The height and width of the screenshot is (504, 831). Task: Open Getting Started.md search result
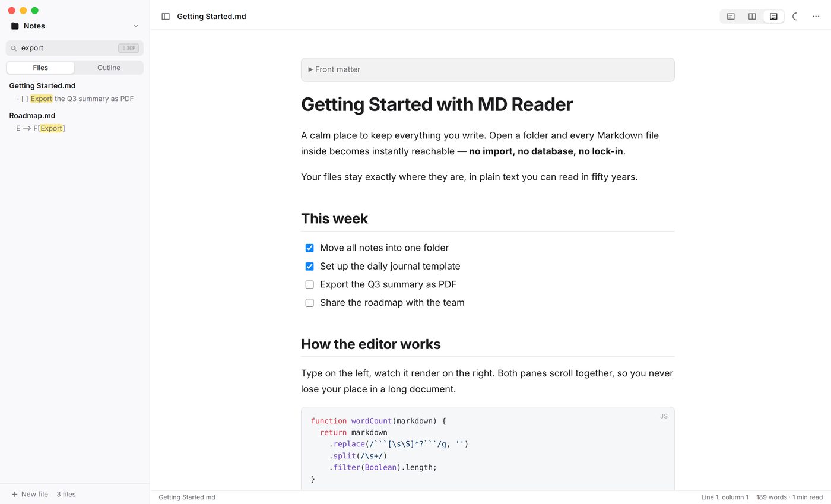[42, 86]
